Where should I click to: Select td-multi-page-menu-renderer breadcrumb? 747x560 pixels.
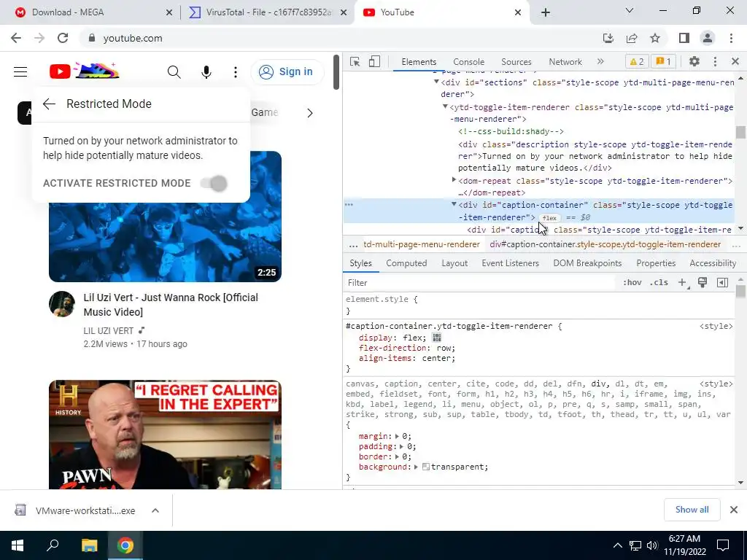[x=422, y=244]
